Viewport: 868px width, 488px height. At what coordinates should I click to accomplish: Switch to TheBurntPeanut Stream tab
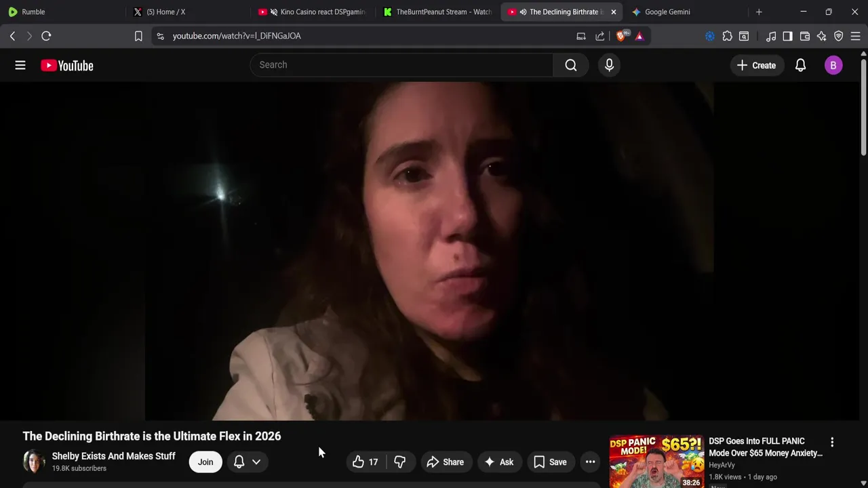pos(438,12)
